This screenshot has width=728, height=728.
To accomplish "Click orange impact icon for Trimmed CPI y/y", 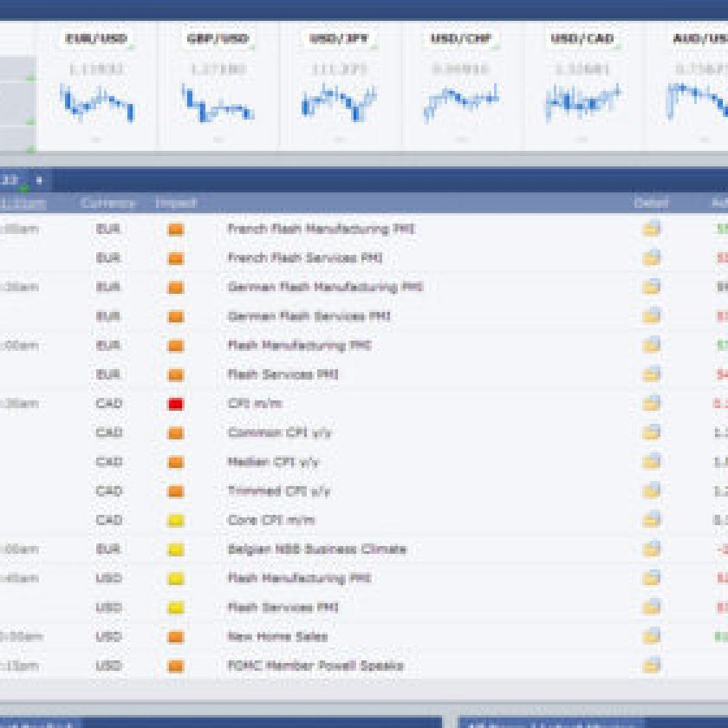I will (x=176, y=491).
